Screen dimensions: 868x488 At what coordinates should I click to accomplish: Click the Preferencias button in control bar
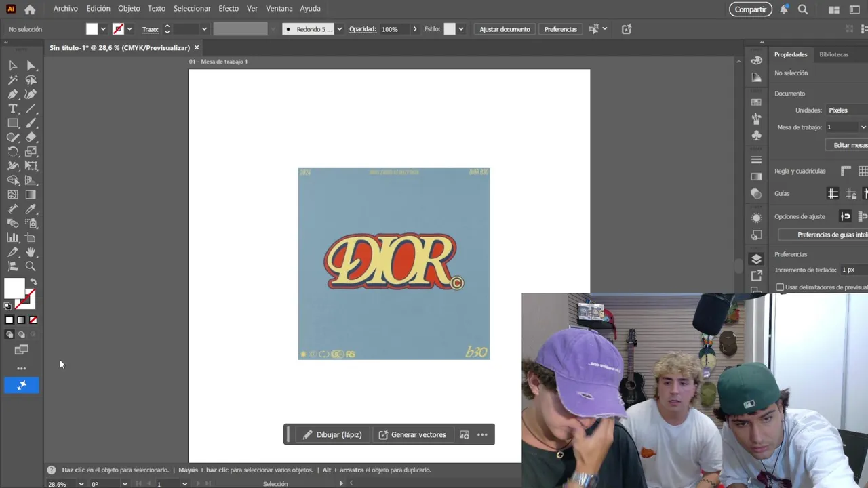click(x=561, y=29)
